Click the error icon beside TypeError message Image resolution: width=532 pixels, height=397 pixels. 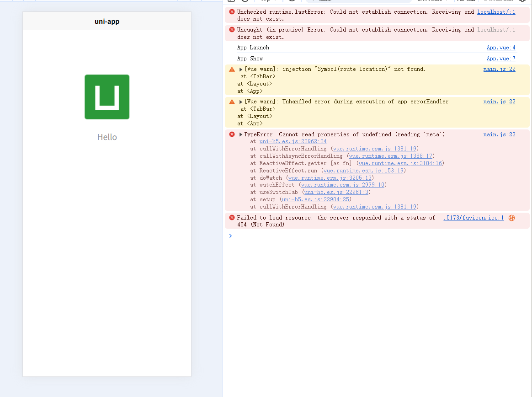click(232, 134)
